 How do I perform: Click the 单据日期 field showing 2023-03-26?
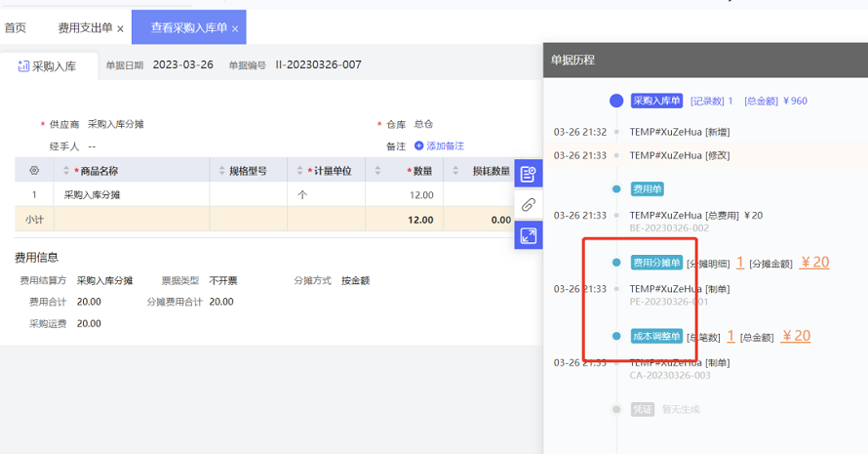[x=183, y=64]
